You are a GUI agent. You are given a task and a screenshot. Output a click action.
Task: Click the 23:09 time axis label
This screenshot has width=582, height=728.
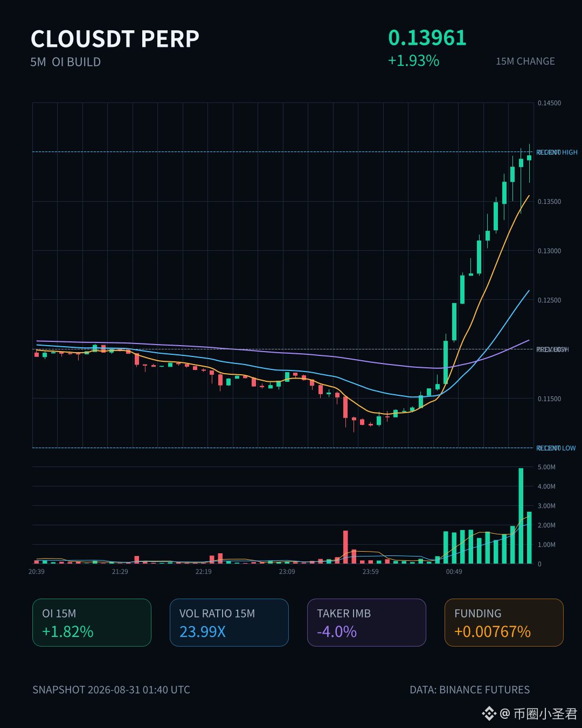[x=287, y=572]
